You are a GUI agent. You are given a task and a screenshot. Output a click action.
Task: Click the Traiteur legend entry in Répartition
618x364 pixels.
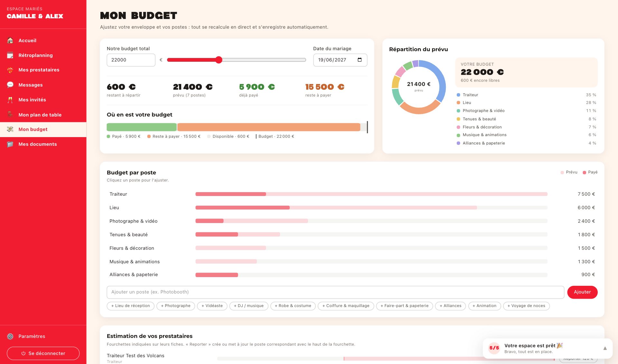[526, 95]
